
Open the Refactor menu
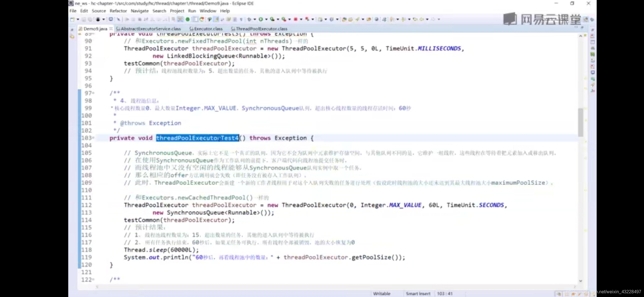pyautogui.click(x=118, y=11)
